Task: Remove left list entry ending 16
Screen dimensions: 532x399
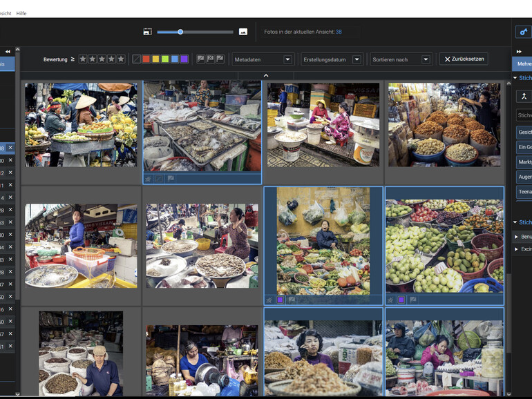Action: 10,309
